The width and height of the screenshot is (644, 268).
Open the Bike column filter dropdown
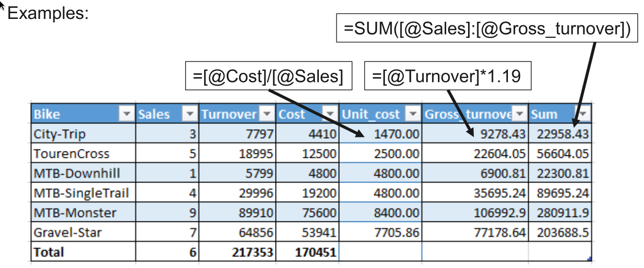[x=127, y=114]
